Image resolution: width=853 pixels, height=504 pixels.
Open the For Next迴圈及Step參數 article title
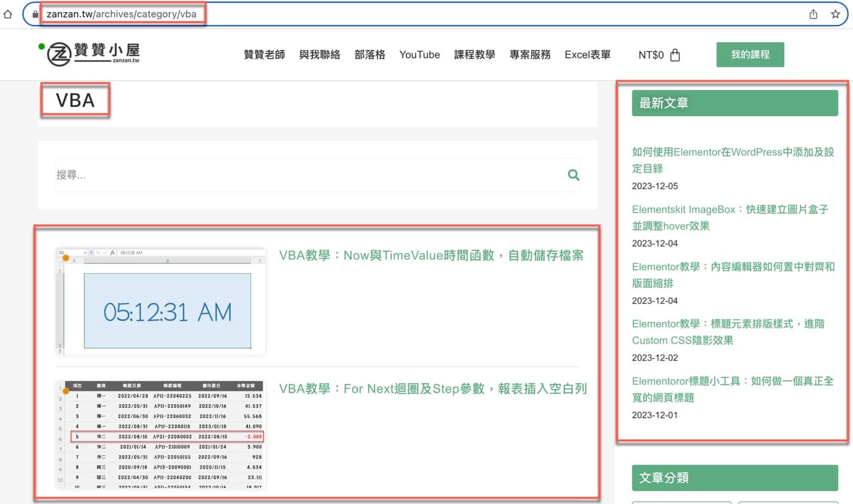[433, 388]
